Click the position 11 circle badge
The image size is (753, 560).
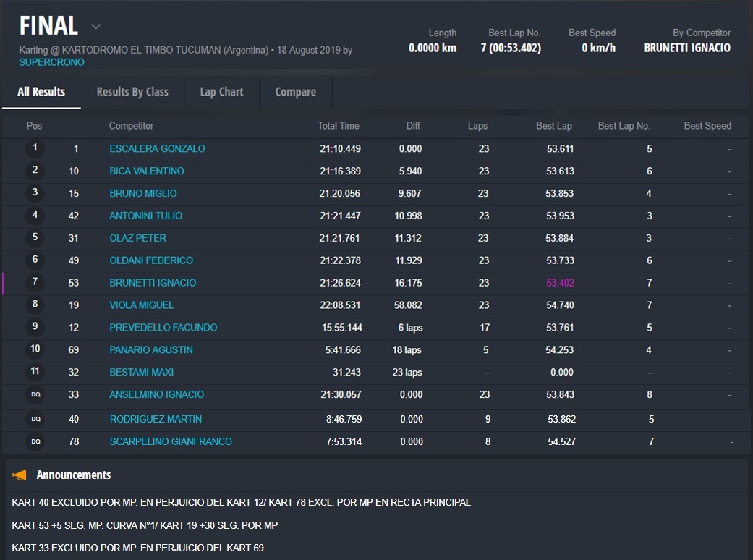[35, 372]
